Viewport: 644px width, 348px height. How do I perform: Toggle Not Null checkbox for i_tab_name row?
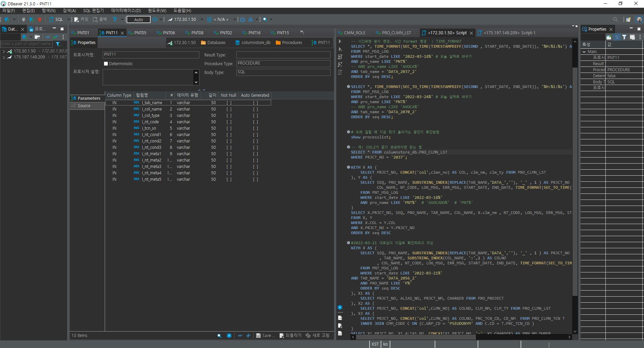click(229, 103)
